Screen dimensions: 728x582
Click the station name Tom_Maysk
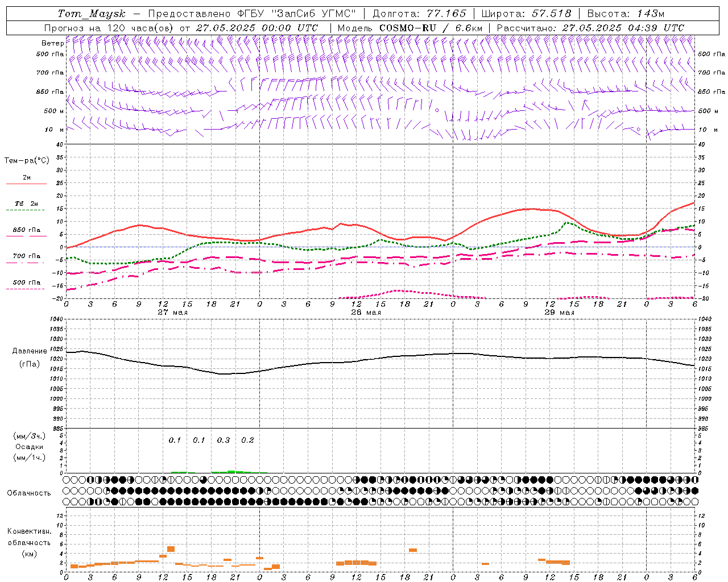coord(92,14)
